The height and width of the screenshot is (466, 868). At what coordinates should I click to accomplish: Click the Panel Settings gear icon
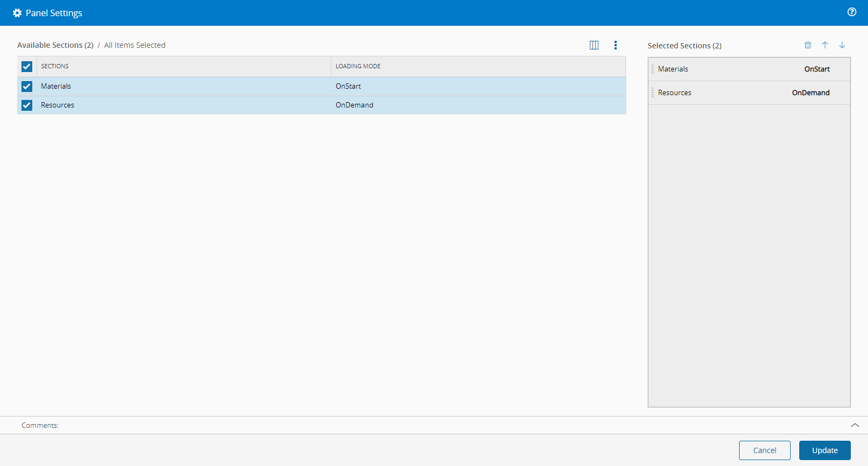click(x=17, y=13)
